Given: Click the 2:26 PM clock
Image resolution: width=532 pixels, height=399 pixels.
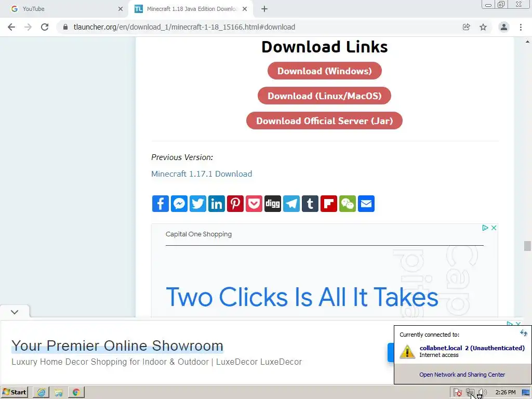Looking at the screenshot, I should coord(505,393).
